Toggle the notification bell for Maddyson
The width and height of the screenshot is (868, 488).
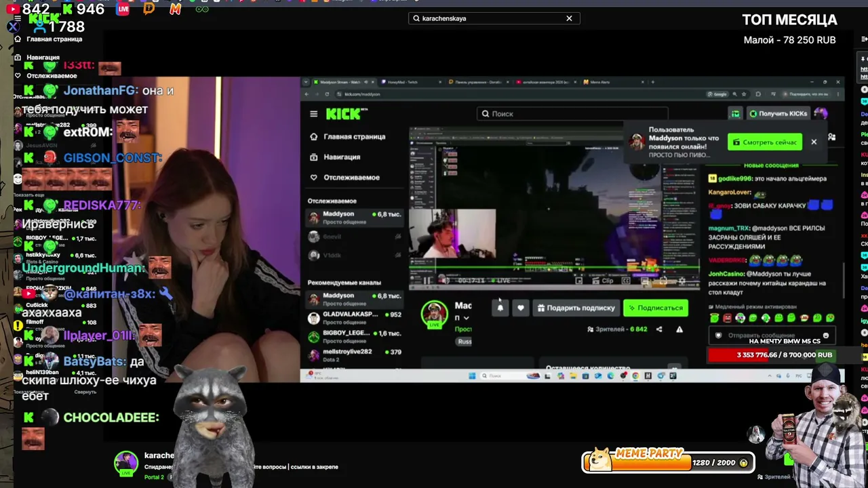[500, 308]
